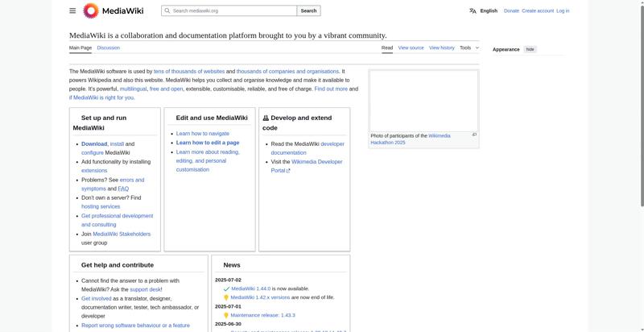This screenshot has width=644, height=332.
Task: Click the green checkmark beside MediaWiki 1.44.0
Action: (226, 288)
